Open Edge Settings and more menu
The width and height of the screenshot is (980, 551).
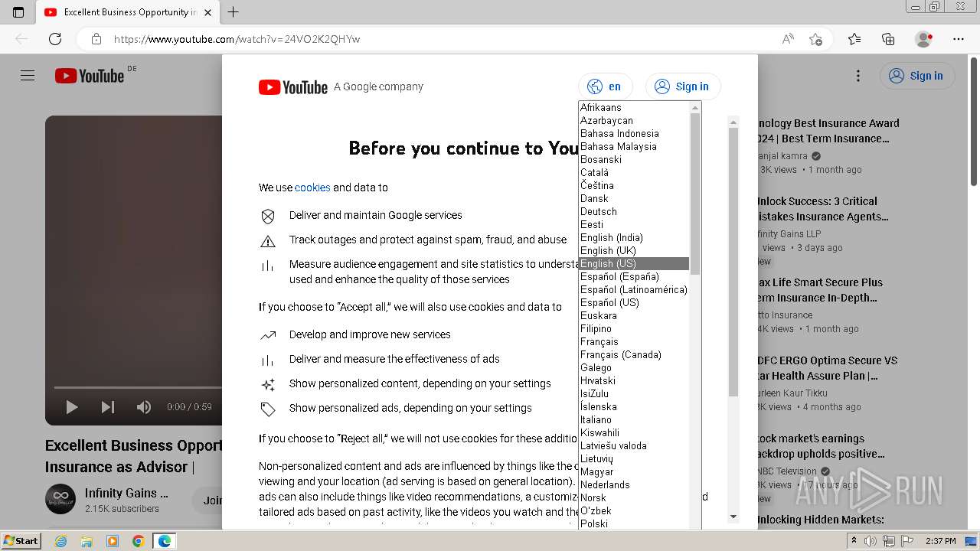point(959,39)
